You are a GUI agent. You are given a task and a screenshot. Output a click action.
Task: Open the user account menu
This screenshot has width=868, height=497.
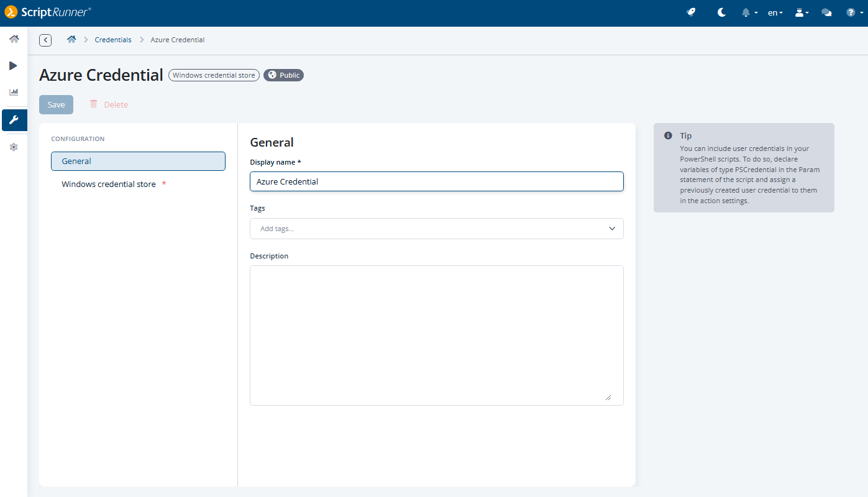coord(802,12)
